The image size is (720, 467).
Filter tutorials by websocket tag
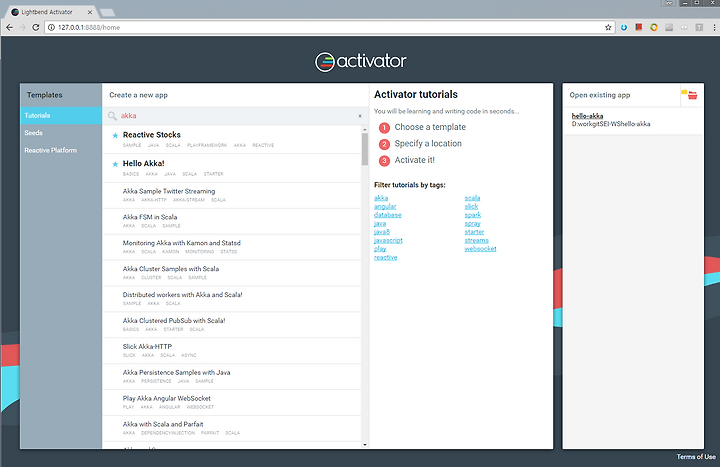[x=480, y=249]
